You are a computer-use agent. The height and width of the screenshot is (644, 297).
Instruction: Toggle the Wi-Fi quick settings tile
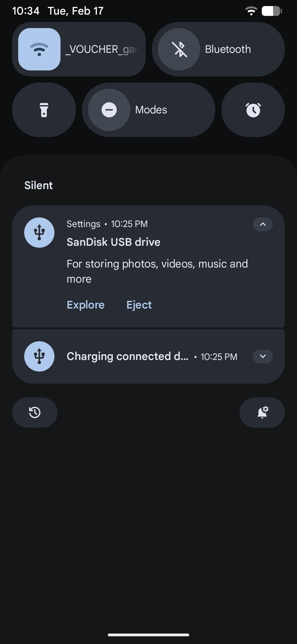coord(39,49)
